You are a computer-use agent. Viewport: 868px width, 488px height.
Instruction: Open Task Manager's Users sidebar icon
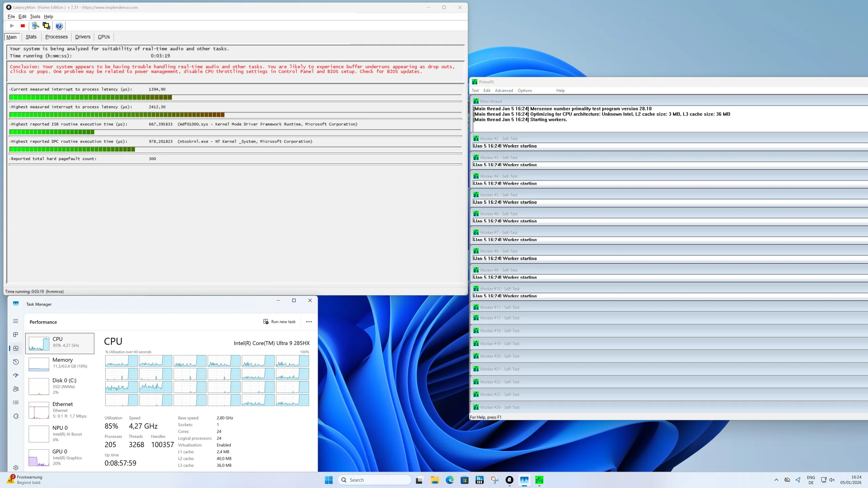16,389
